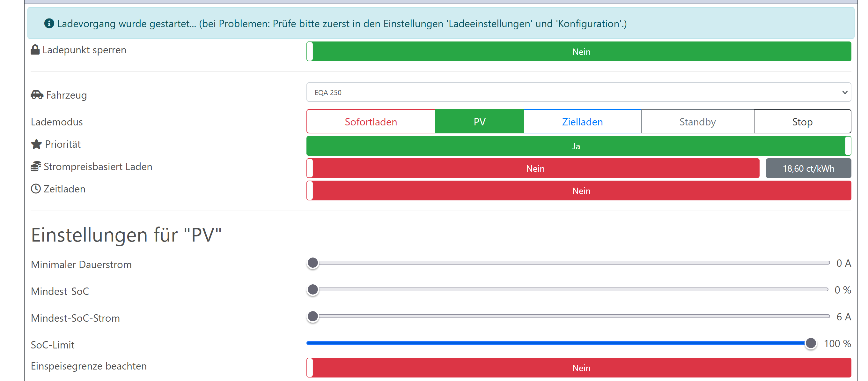Click the clock icon beside Zeitladen

[x=36, y=189]
